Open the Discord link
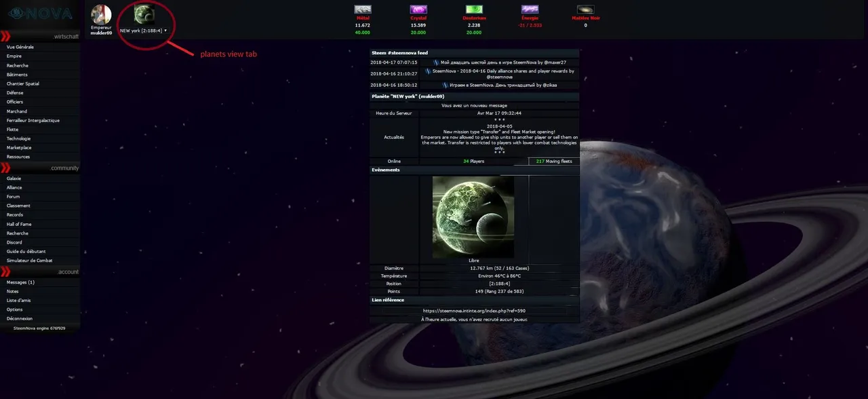The height and width of the screenshot is (399, 868). click(x=14, y=242)
